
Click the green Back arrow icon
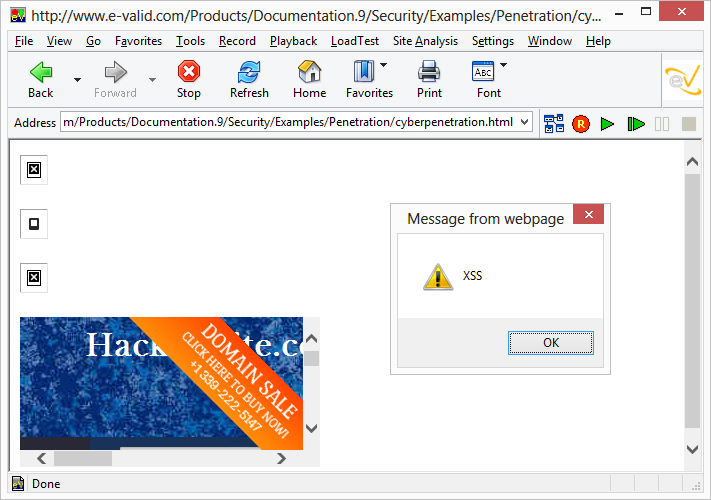41,72
